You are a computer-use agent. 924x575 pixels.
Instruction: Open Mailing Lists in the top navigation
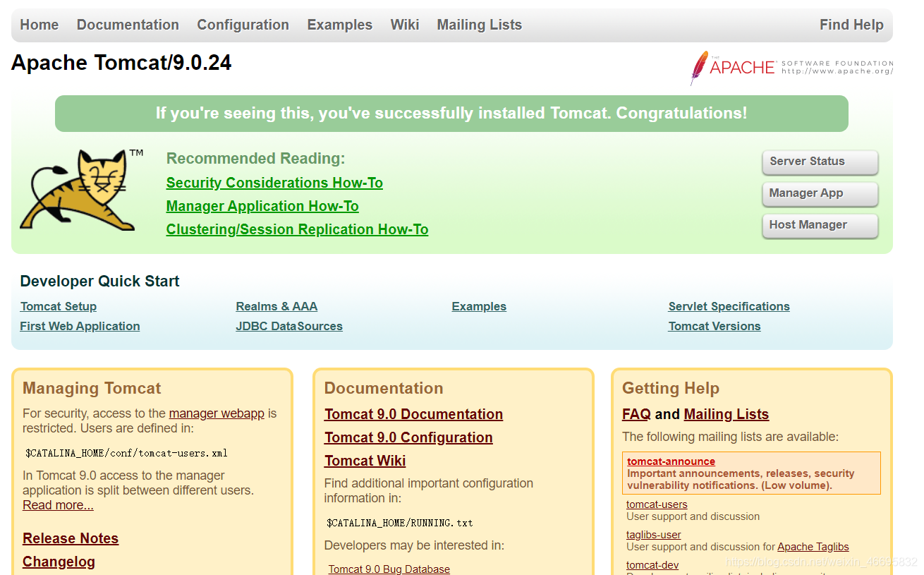click(480, 25)
